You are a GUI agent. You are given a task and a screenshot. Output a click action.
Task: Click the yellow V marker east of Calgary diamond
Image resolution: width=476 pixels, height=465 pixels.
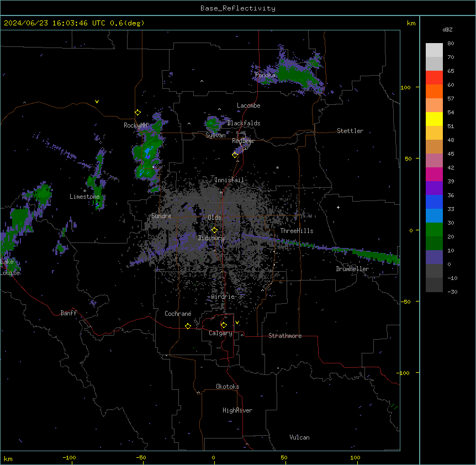(237, 323)
